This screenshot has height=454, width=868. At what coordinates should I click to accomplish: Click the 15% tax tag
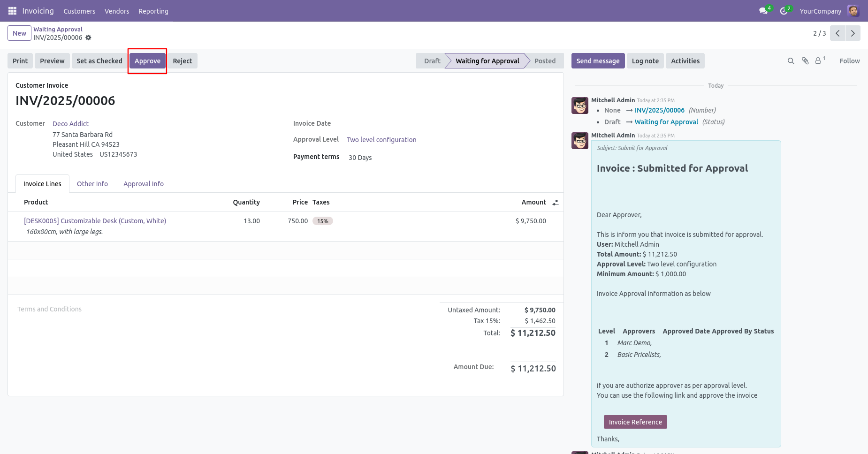(323, 221)
